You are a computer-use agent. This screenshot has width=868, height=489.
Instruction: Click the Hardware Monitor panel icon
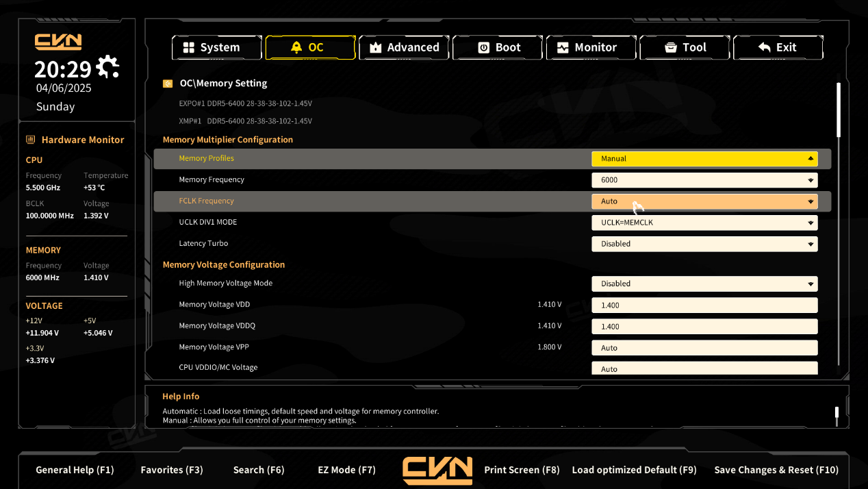31,140
